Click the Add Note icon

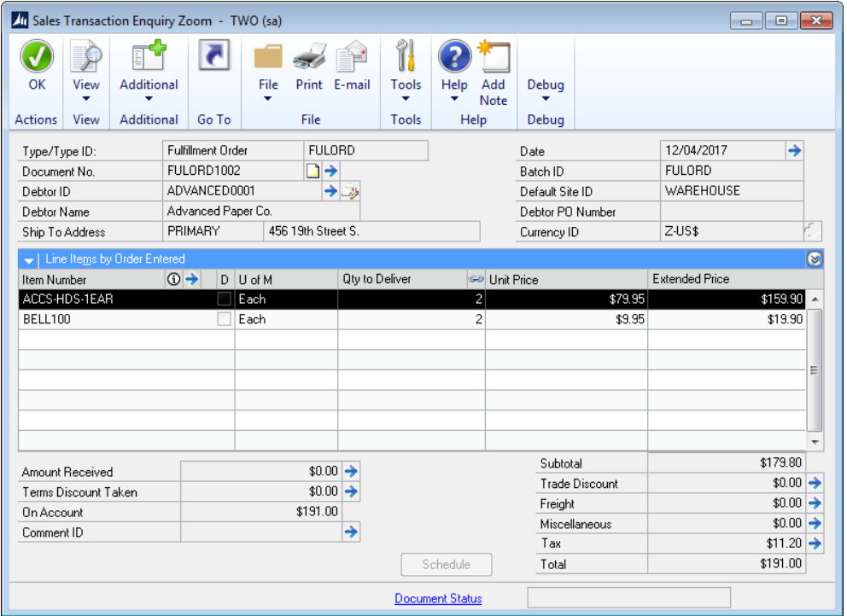(x=494, y=57)
